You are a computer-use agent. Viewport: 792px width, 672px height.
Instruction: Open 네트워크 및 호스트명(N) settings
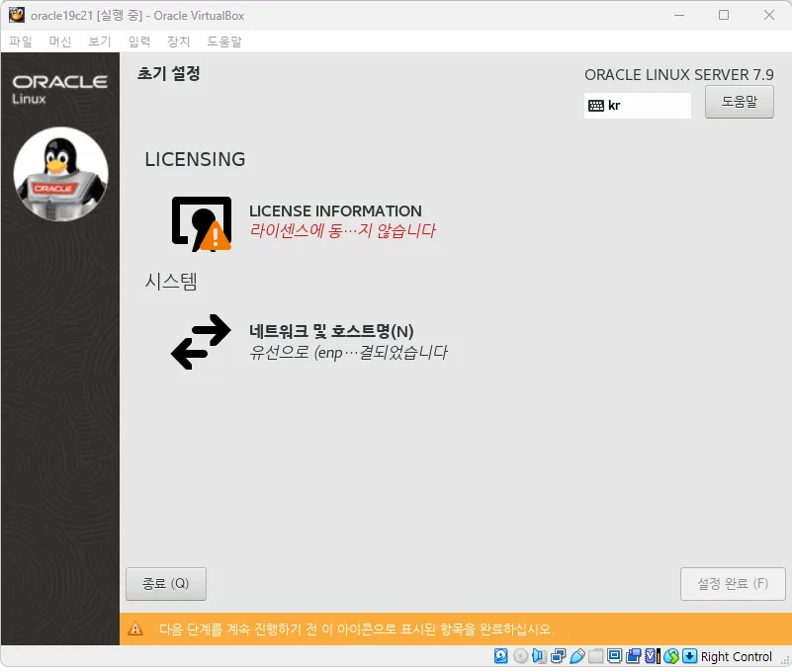[x=331, y=331]
